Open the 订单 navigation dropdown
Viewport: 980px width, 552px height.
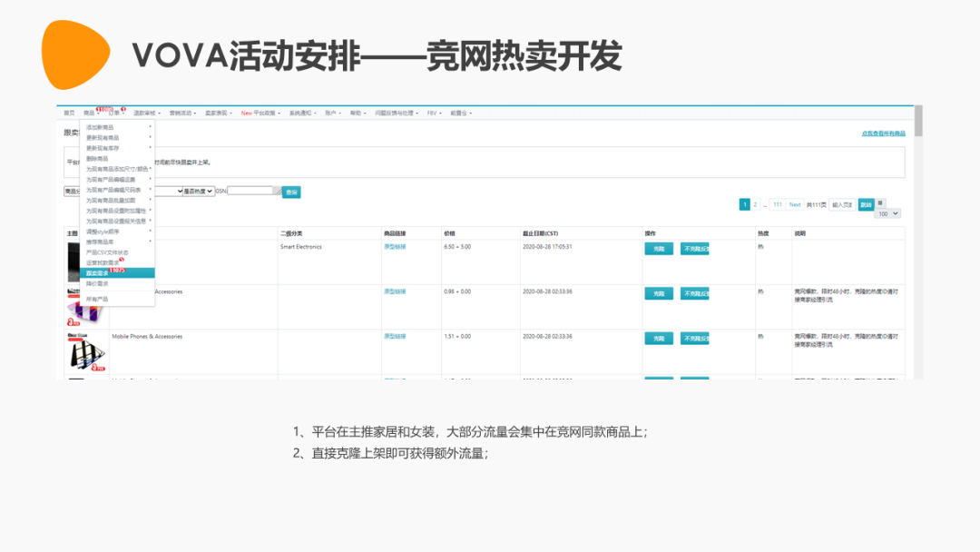[x=116, y=113]
